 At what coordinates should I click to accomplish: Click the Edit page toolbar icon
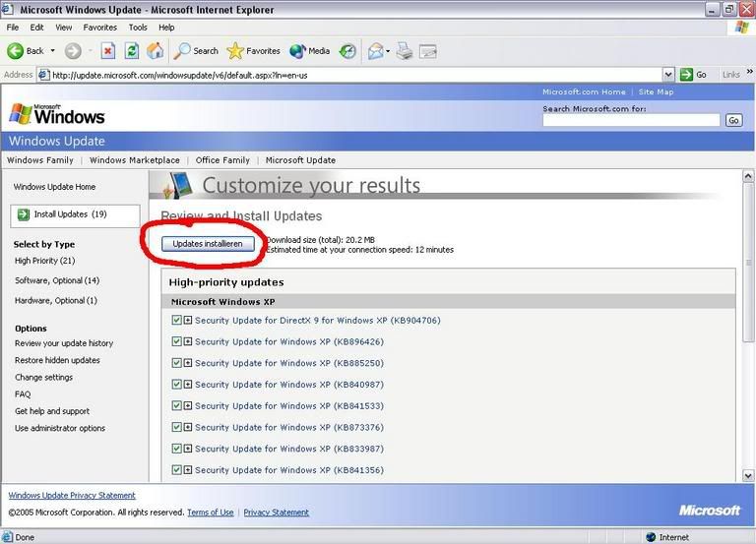pos(427,51)
